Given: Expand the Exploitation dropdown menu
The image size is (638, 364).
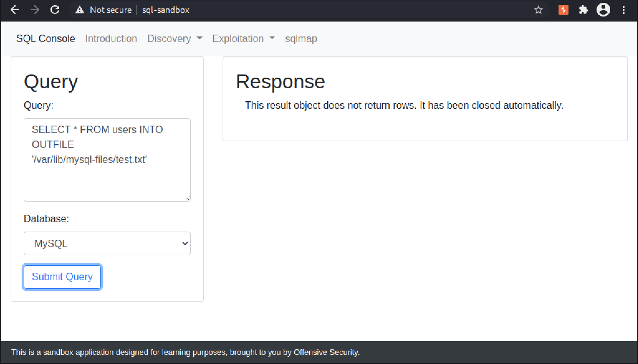Looking at the screenshot, I should 243,39.
